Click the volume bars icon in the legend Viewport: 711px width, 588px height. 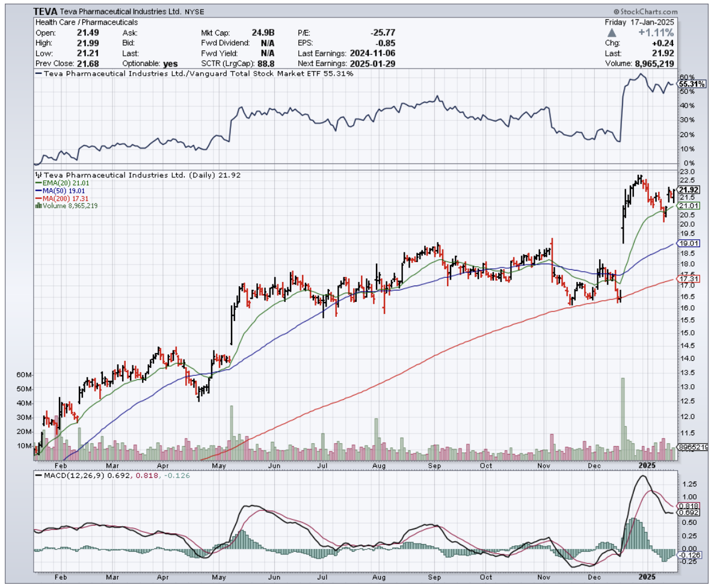[38, 206]
